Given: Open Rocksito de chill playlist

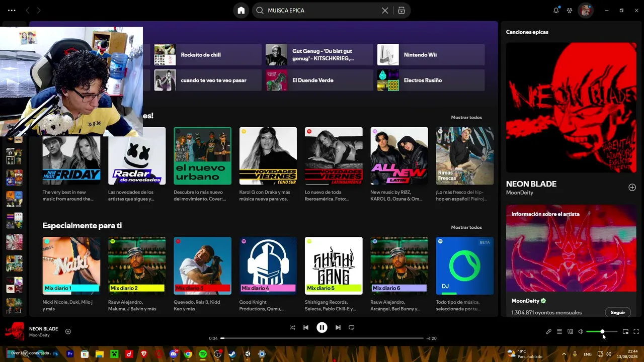Looking at the screenshot, I should tap(208, 55).
